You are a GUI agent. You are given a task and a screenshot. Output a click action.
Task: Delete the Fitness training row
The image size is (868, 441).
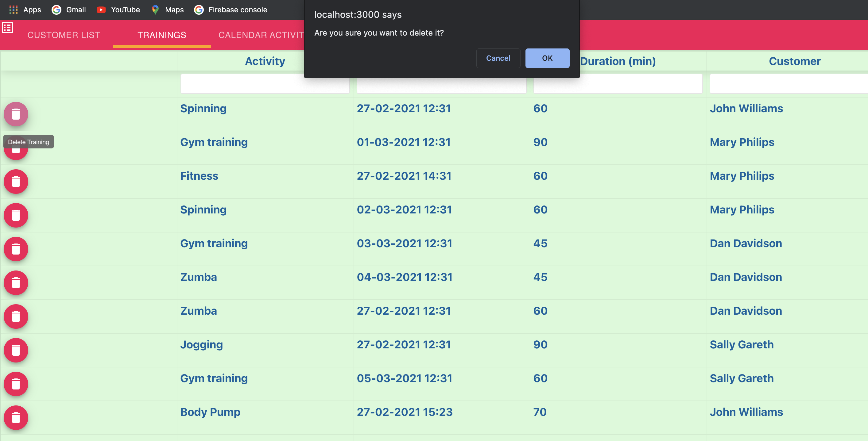[x=16, y=182]
